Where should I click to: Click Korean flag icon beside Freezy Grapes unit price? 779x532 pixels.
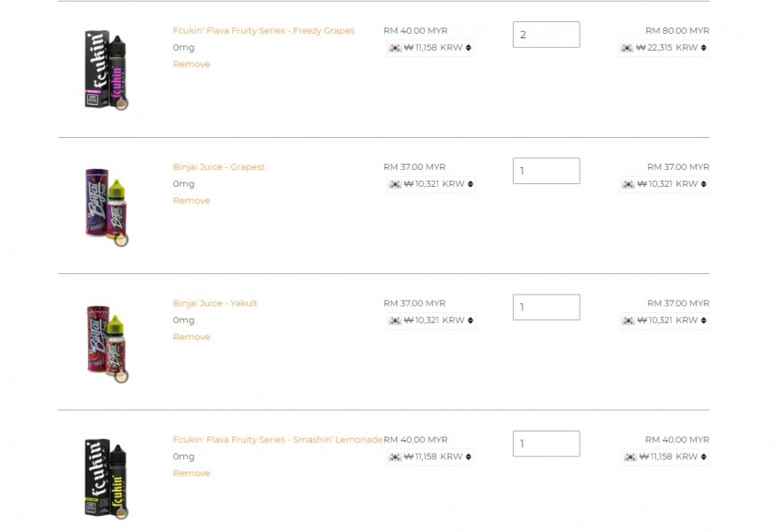coord(395,48)
